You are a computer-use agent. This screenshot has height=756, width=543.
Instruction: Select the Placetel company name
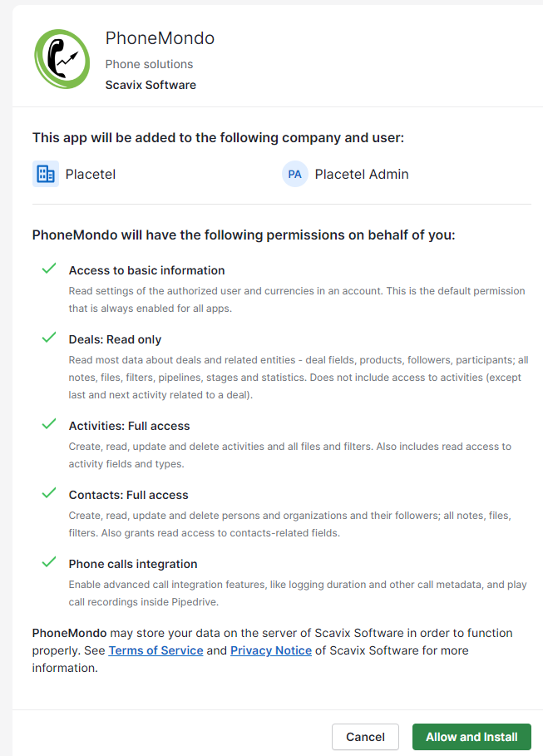click(x=91, y=174)
